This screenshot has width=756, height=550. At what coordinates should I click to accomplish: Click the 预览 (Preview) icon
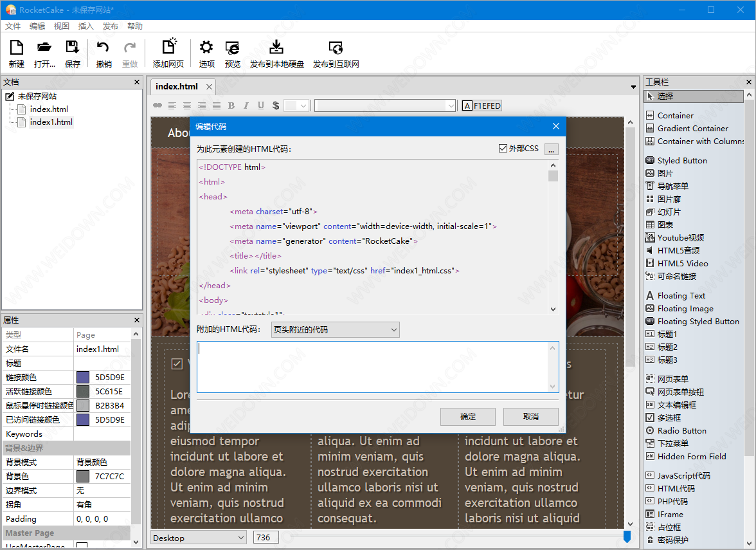tap(232, 48)
